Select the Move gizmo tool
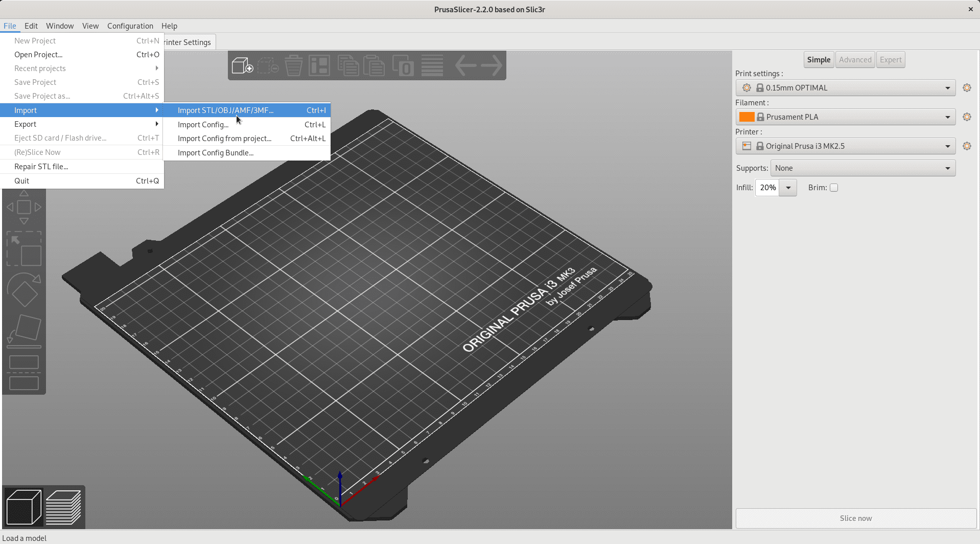Screen dimensions: 980x544 click(x=24, y=207)
